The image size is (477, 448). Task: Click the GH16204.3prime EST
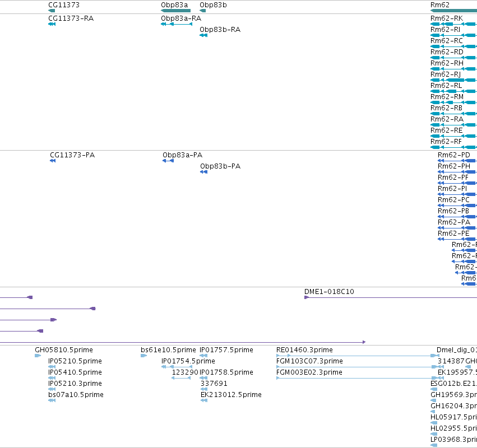pyautogui.click(x=453, y=407)
